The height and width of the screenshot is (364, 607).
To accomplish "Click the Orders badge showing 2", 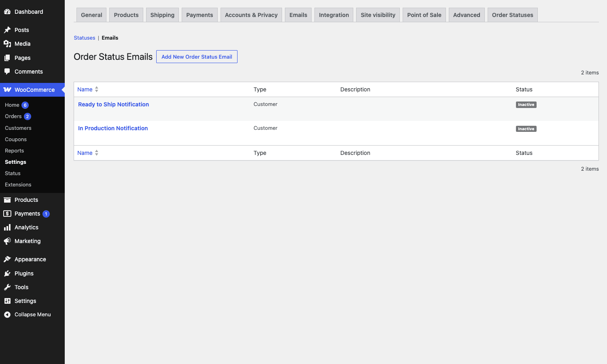I will (x=28, y=116).
